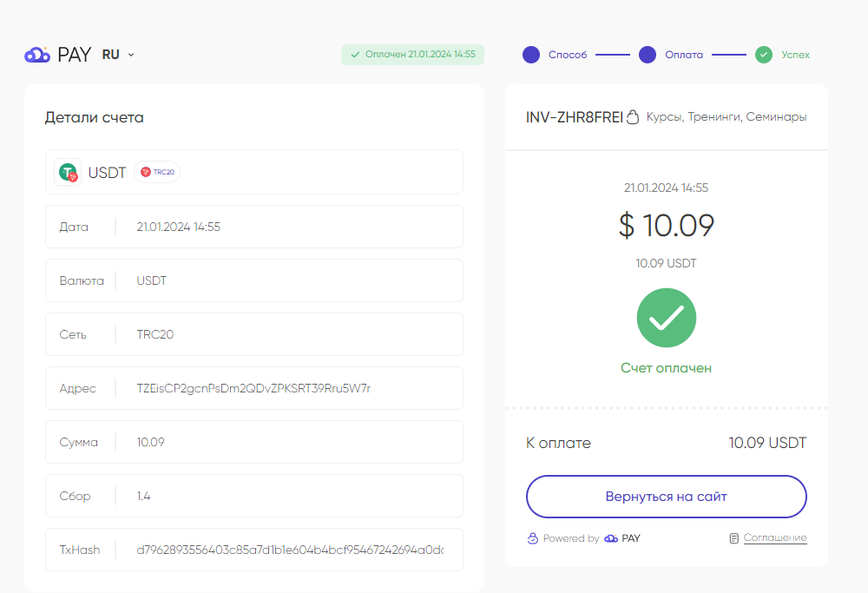Click the small PAY logo in footer

point(622,538)
